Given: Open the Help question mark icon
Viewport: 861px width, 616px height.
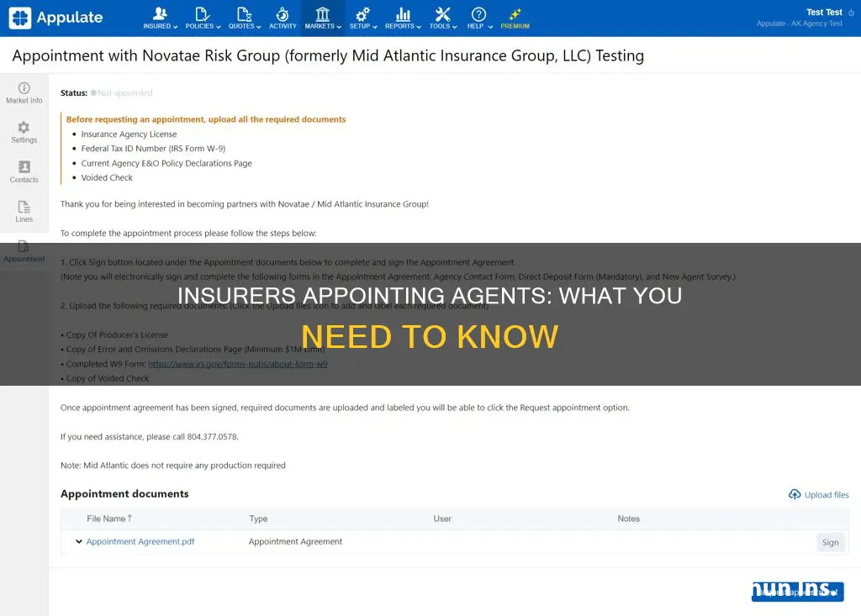Looking at the screenshot, I should [478, 13].
